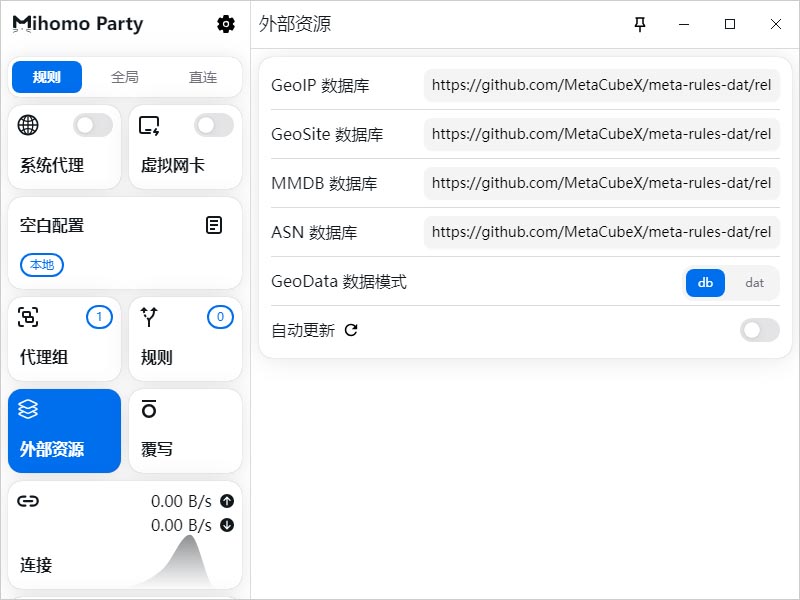This screenshot has width=800, height=600.
Task: Click the refresh icon beside 自动更新
Action: tap(351, 330)
